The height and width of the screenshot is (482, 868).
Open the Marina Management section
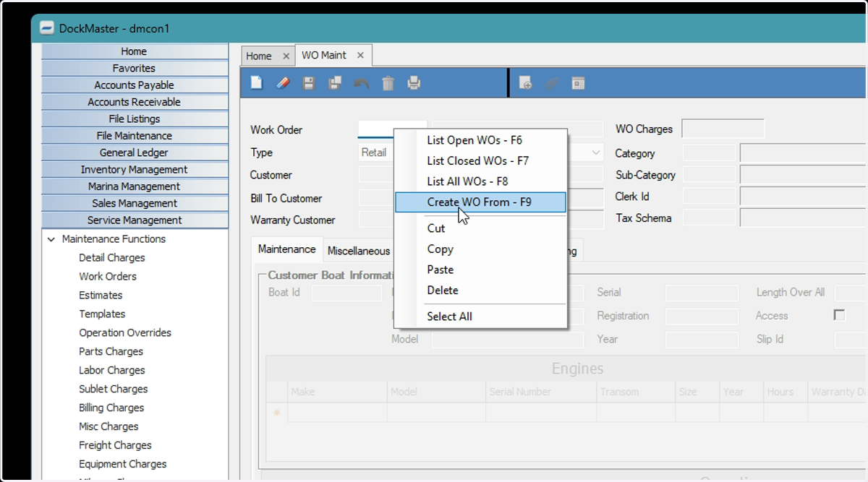point(134,186)
